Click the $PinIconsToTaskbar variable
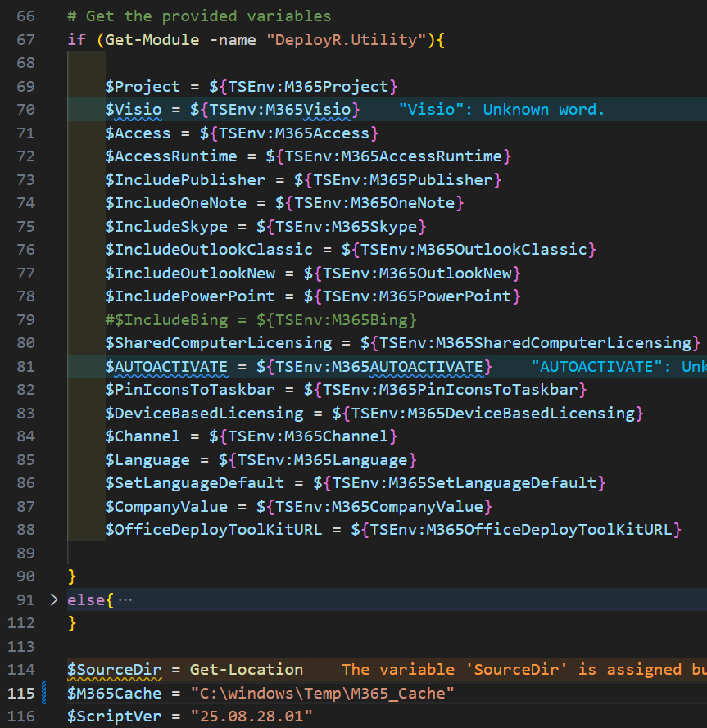 [190, 390]
